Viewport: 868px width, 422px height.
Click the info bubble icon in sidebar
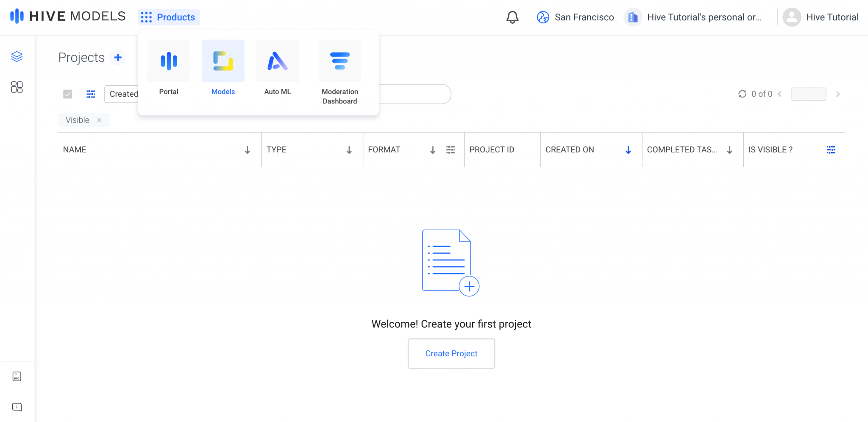click(x=17, y=407)
